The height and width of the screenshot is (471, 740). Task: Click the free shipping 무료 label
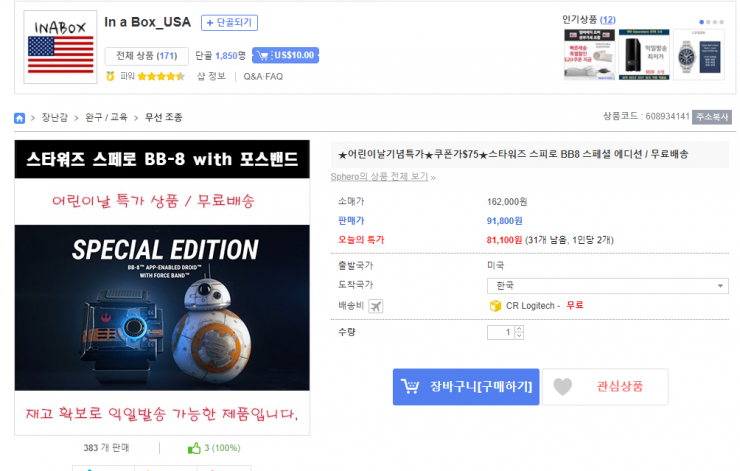(575, 305)
